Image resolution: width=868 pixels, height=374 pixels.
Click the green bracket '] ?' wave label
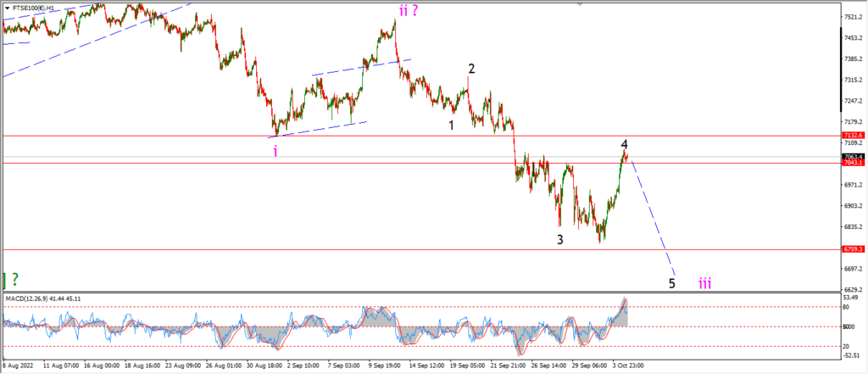tap(11, 279)
